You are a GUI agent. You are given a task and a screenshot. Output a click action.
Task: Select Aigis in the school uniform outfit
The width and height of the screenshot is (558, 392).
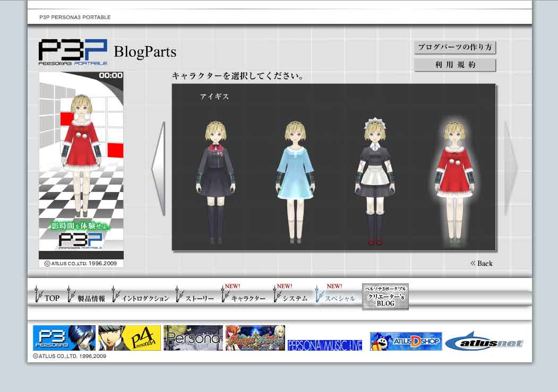point(216,182)
